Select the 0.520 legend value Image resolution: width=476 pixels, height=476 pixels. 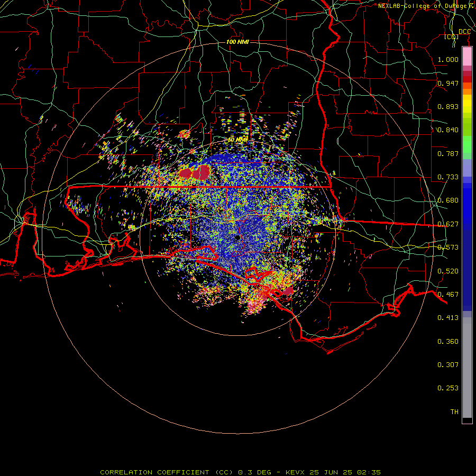[x=448, y=271]
